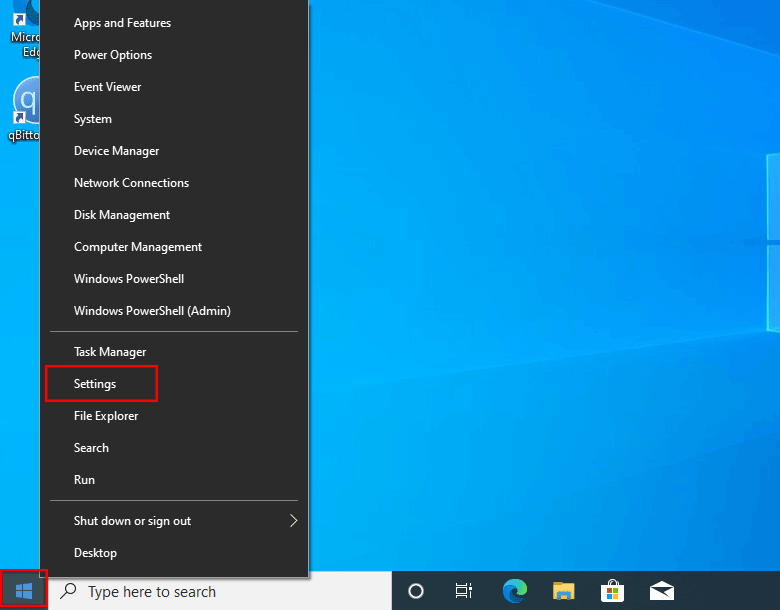The image size is (780, 610).
Task: Launch Windows PowerShell (Admin)
Action: click(x=152, y=311)
